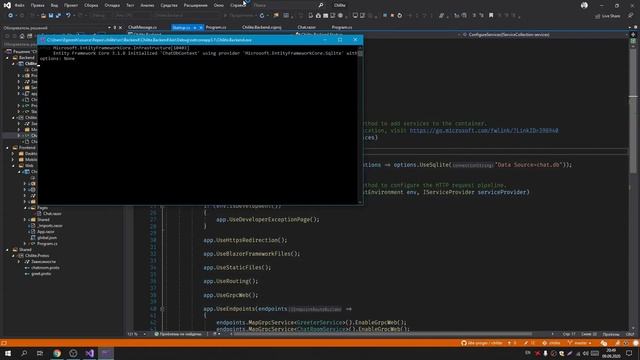
Task: Click the GitHub repository status bar item
Action: coord(482,343)
